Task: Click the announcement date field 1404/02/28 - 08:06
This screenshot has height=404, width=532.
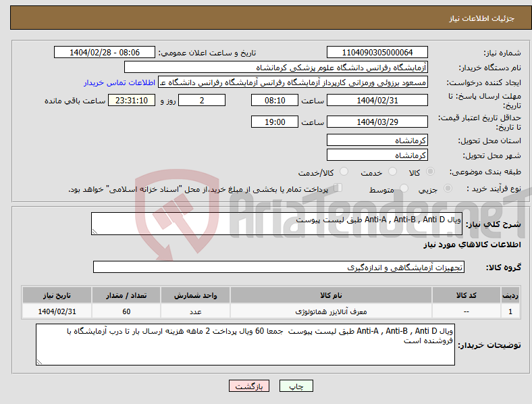Action: click(105, 52)
